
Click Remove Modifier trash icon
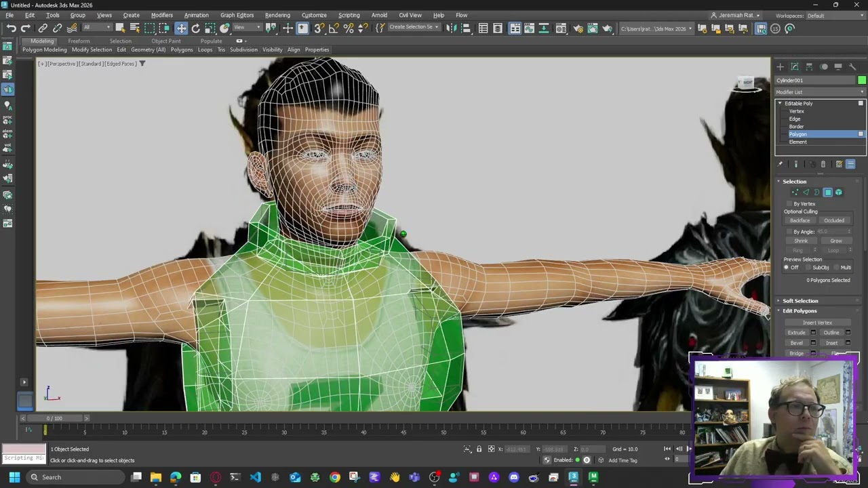tap(823, 164)
